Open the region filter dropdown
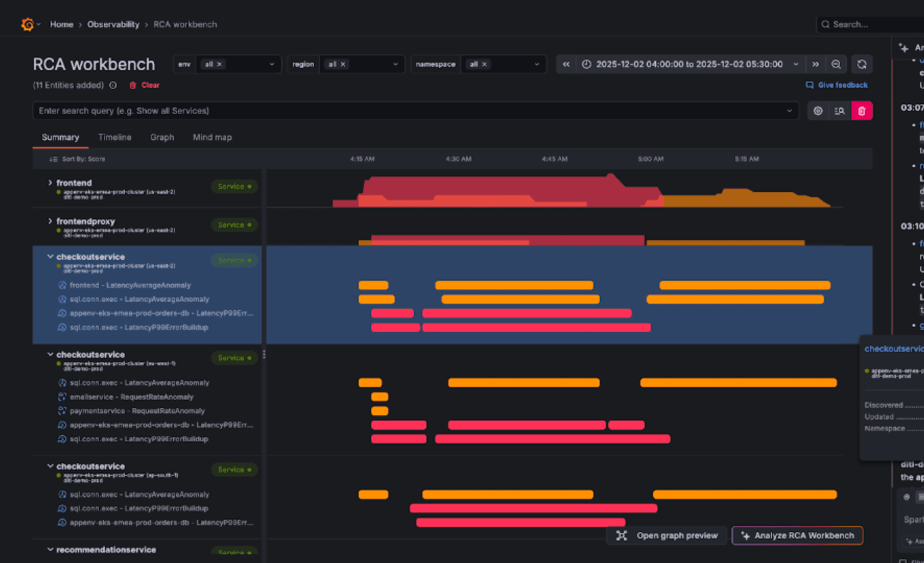 click(x=395, y=64)
